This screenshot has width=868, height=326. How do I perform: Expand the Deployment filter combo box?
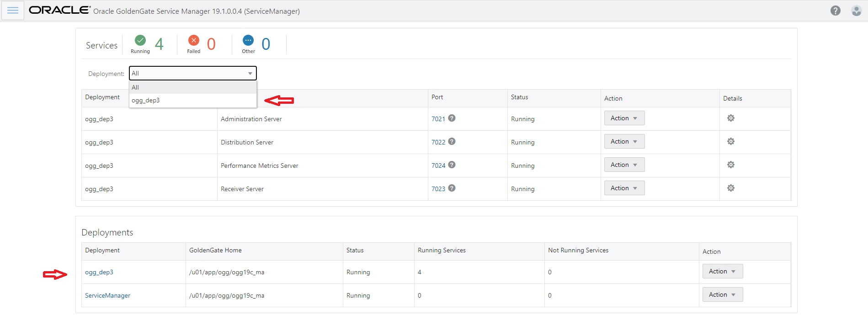192,73
